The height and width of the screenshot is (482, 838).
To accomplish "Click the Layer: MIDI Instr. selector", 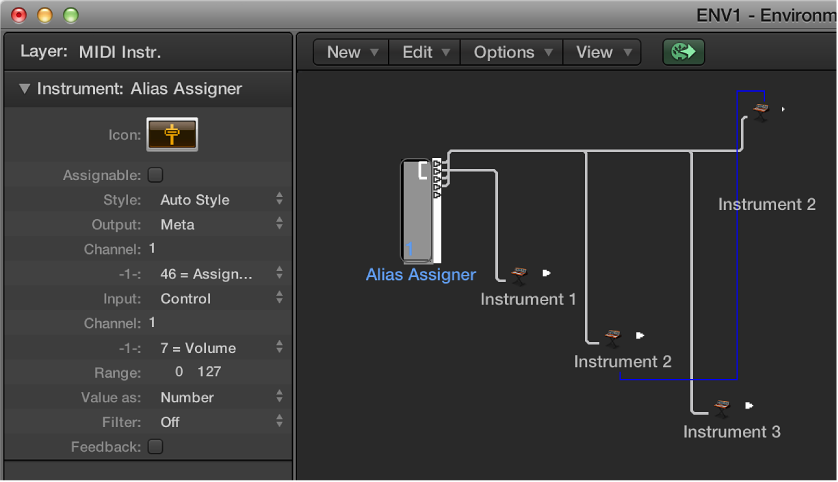I will [x=90, y=52].
